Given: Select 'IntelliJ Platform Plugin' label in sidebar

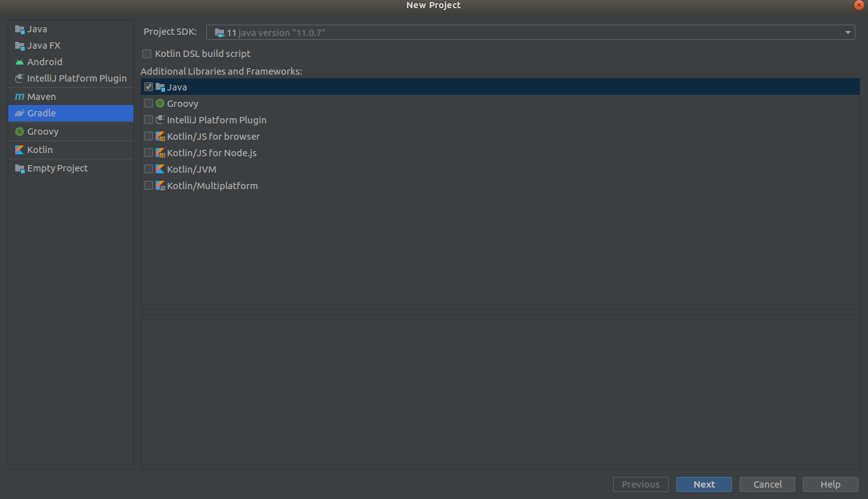Looking at the screenshot, I should (77, 78).
